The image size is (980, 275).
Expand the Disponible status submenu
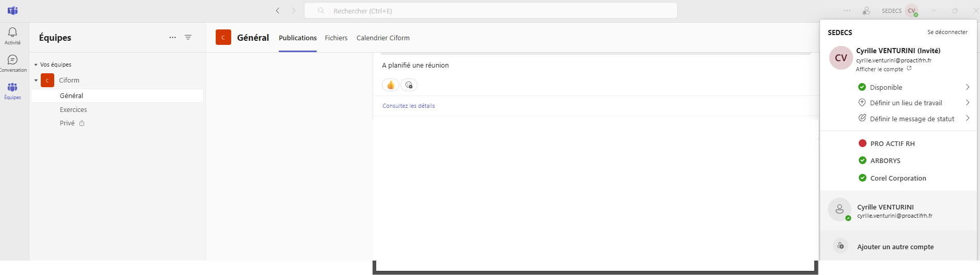click(x=967, y=87)
